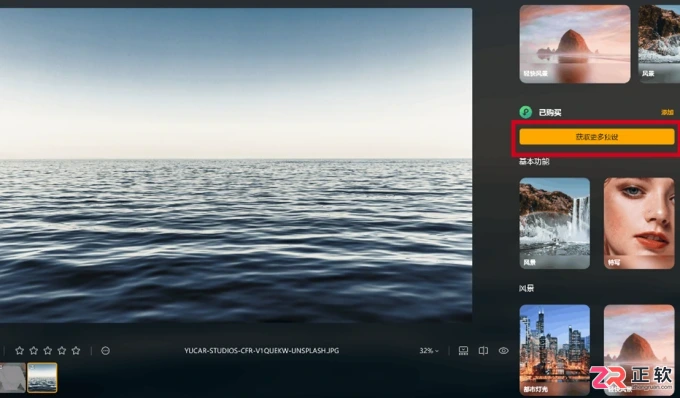Open the 都市灯光 city skyline preset

coord(555,350)
